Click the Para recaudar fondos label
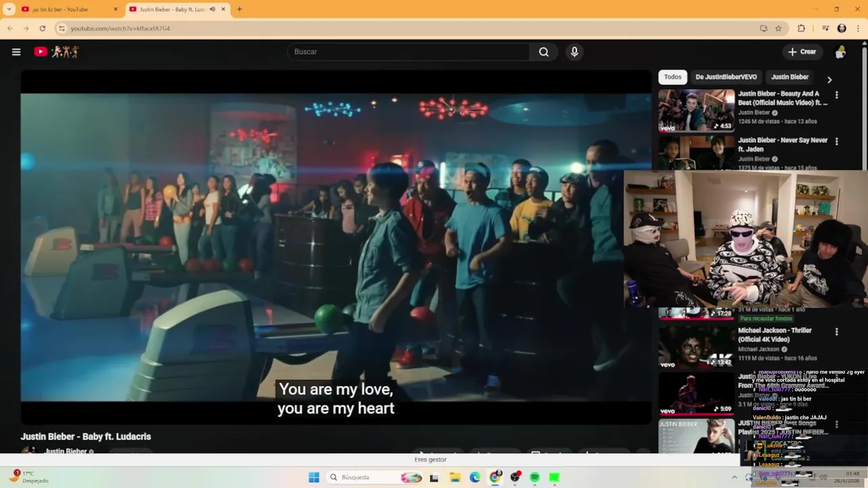The image size is (868, 488). [766, 319]
